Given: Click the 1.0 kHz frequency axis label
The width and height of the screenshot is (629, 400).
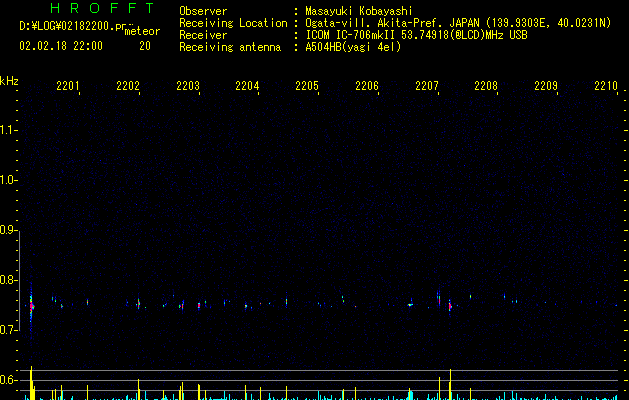Looking at the screenshot, I should [8, 180].
